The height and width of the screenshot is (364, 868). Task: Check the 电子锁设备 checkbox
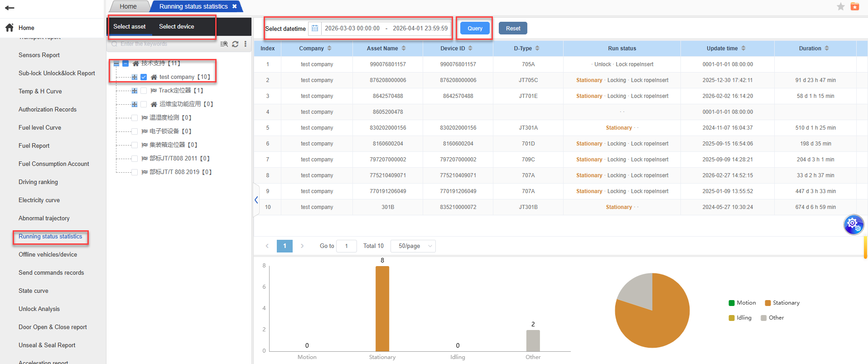pos(135,131)
